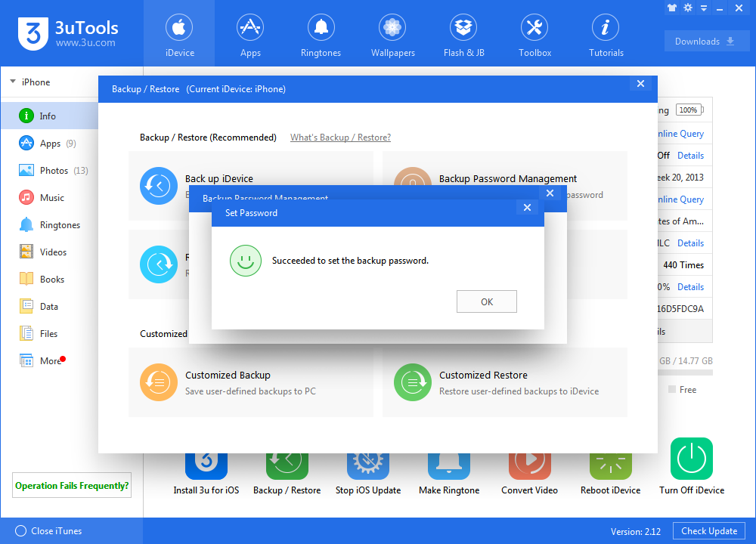Click the 100% battery indicator
Screen dimensions: 756x544
[x=689, y=110]
